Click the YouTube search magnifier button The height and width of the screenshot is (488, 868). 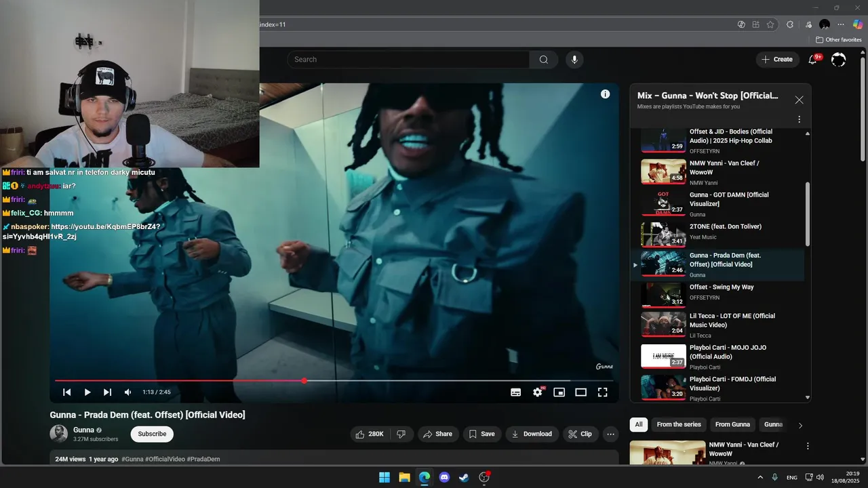[x=543, y=60]
